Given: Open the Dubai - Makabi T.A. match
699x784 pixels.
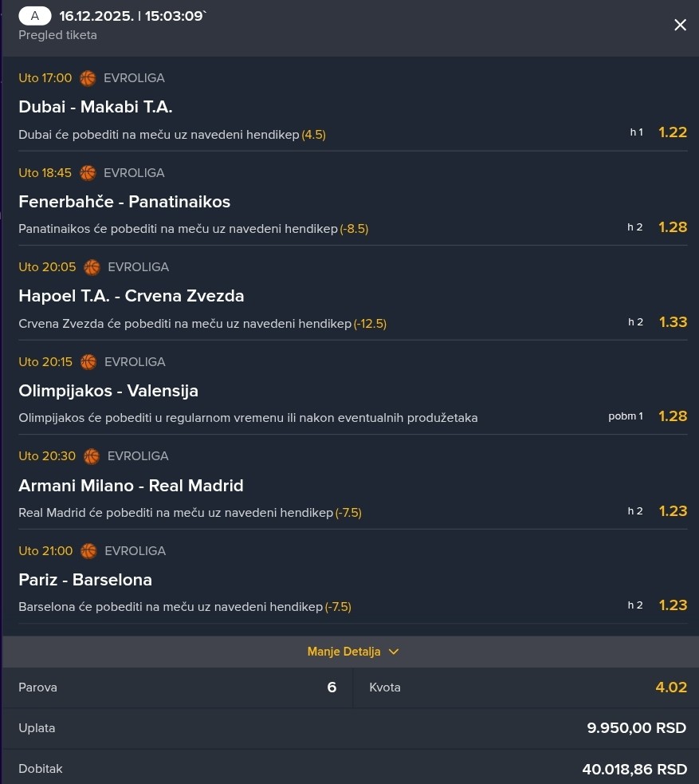Looking at the screenshot, I should pos(96,107).
